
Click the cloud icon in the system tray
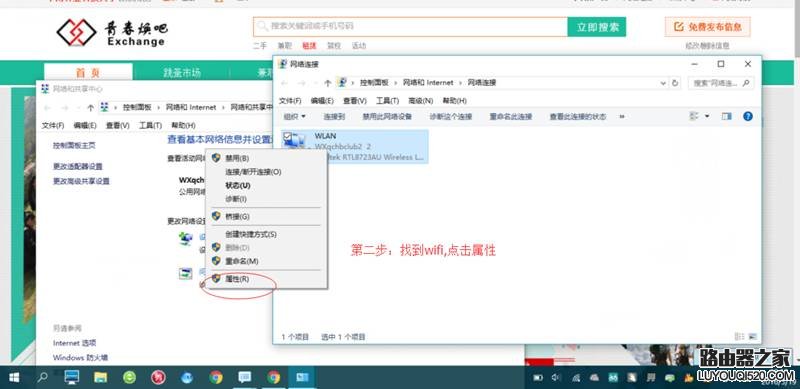tap(594, 378)
